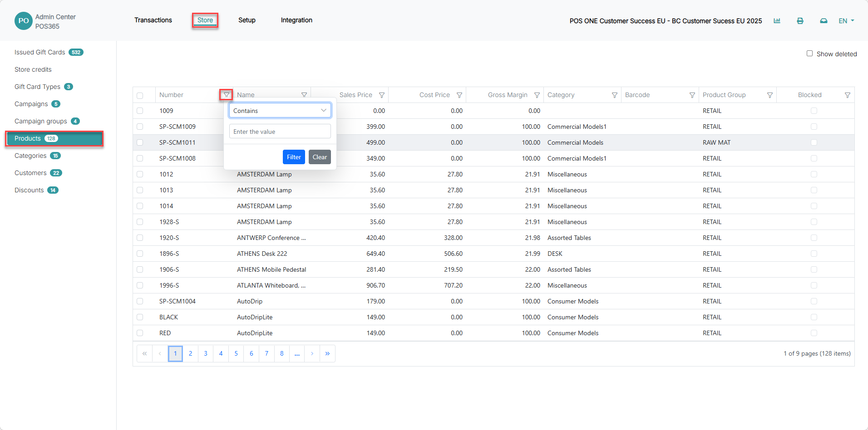
Task: Click the ATHENS Desk 222 product name
Action: [x=262, y=254]
